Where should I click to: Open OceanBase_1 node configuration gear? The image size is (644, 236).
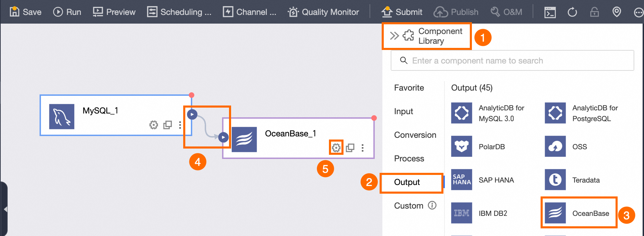click(336, 148)
